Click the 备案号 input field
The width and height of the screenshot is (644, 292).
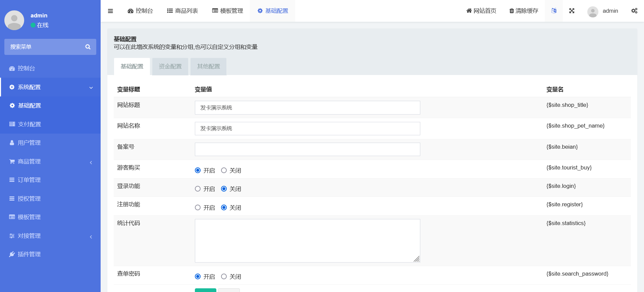pos(307,149)
